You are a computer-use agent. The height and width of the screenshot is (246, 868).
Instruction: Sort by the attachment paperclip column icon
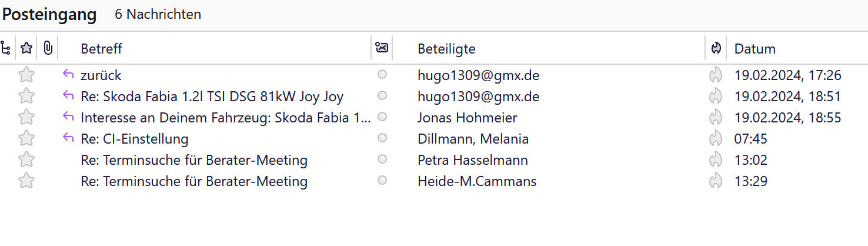pos(48,48)
